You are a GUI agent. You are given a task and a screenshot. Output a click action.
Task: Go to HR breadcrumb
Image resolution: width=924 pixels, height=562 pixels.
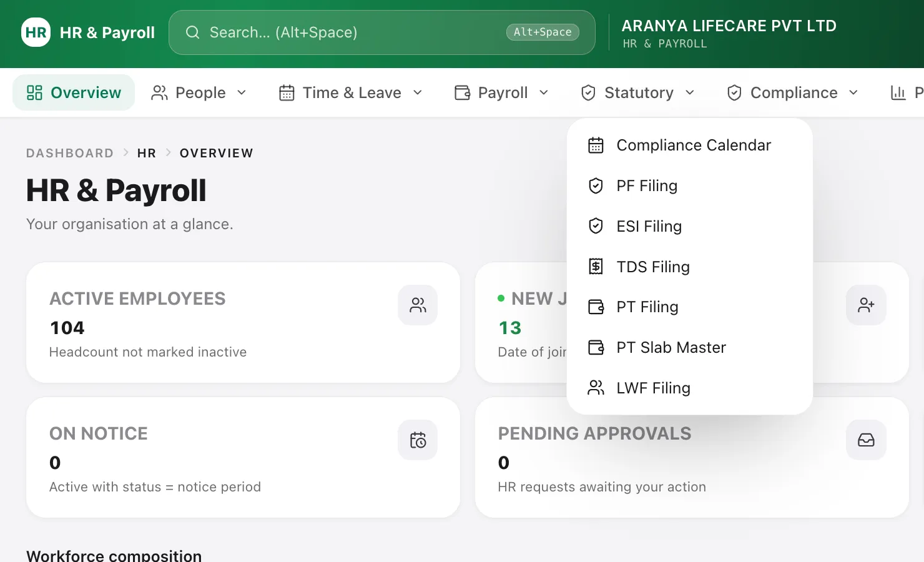147,153
